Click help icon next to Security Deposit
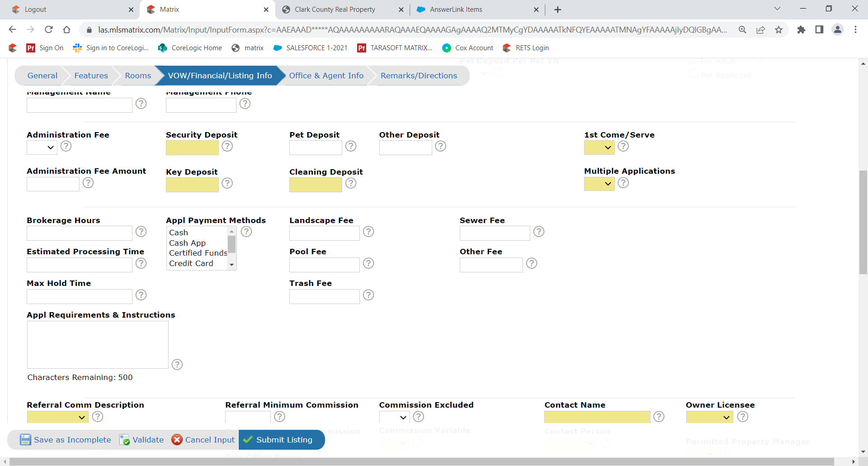This screenshot has width=868, height=466. pos(227,146)
